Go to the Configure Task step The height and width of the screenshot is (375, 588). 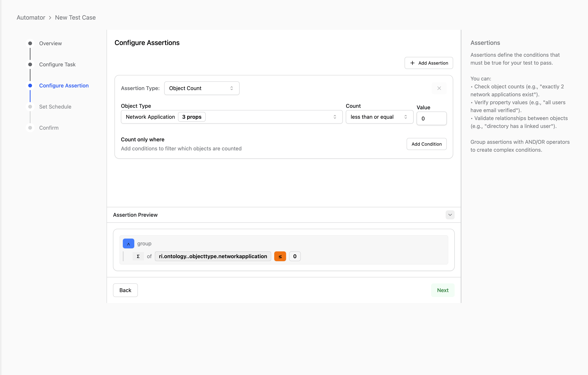57,64
